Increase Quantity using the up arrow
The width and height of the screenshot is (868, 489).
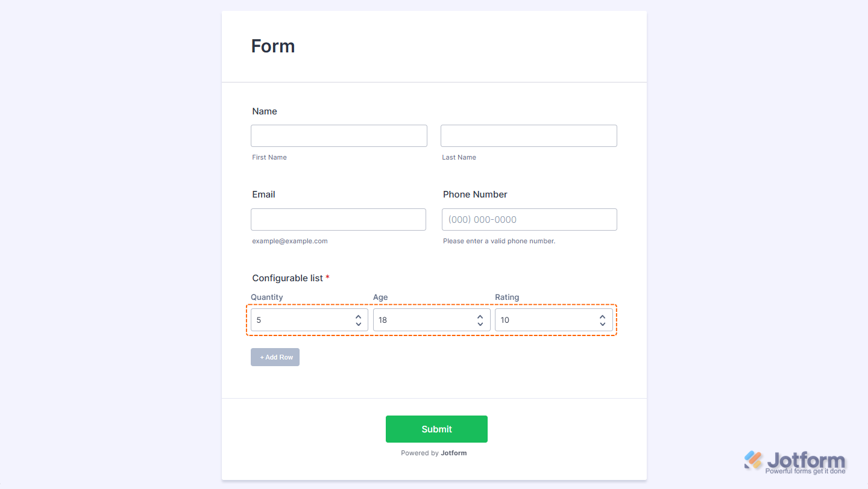pos(358,316)
